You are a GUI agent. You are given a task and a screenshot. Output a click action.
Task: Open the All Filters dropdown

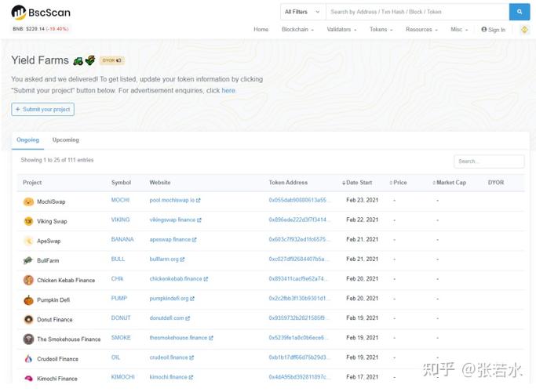[302, 12]
